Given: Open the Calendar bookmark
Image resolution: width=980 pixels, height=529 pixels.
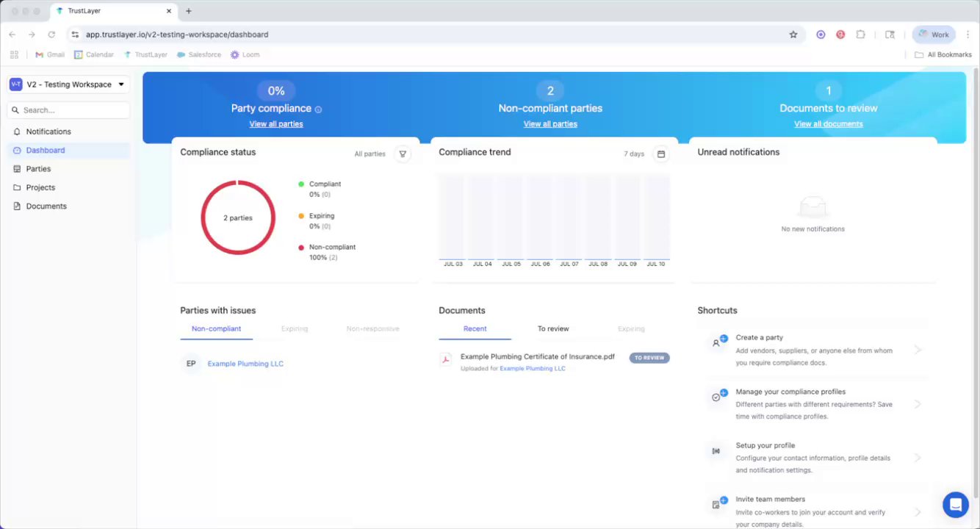Looking at the screenshot, I should click(94, 54).
